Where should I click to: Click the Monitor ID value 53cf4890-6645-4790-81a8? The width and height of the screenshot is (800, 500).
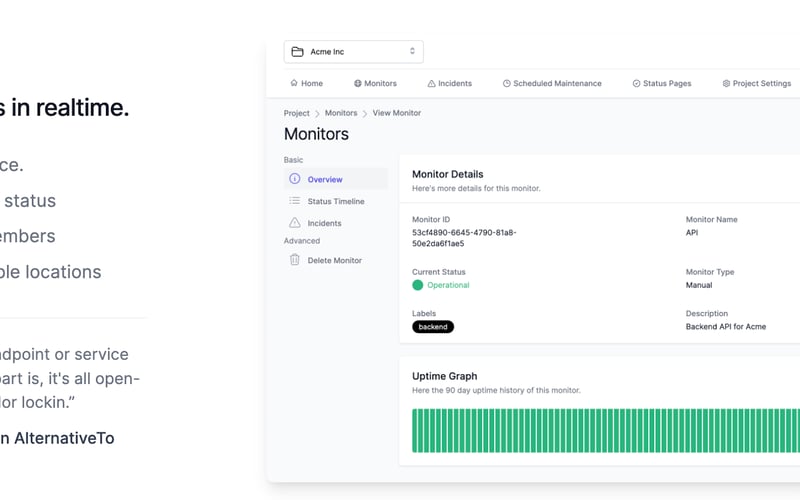click(464, 238)
